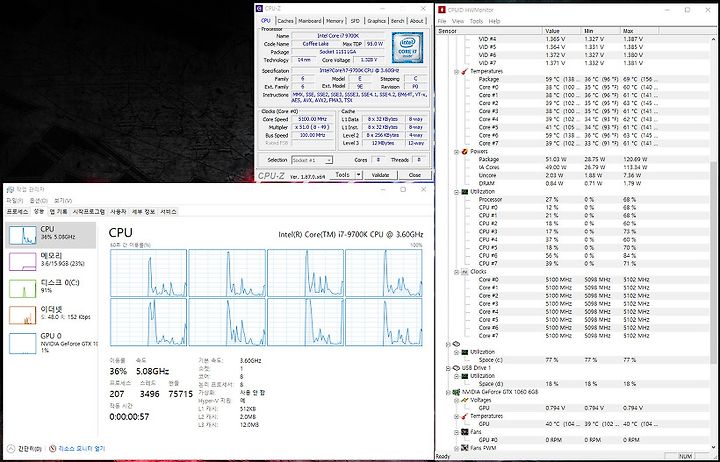This screenshot has width=720, height=462.
Task: Open the Bench tab in CPU-Z
Action: (x=398, y=21)
